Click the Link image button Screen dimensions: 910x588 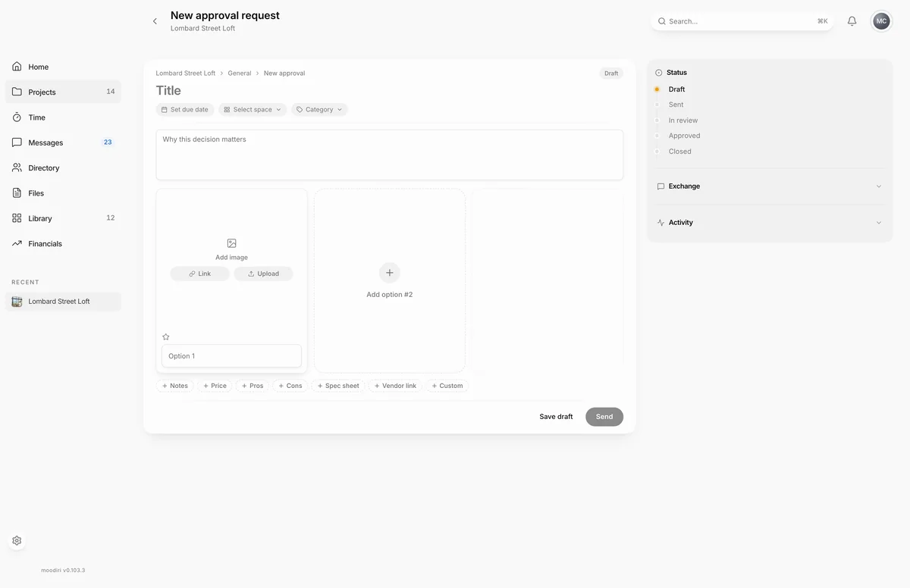[x=199, y=274]
